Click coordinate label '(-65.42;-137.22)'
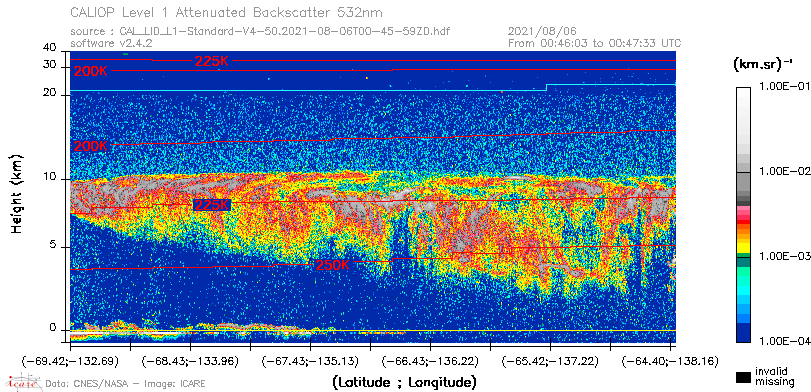This screenshot has width=811, height=392. tap(550, 361)
